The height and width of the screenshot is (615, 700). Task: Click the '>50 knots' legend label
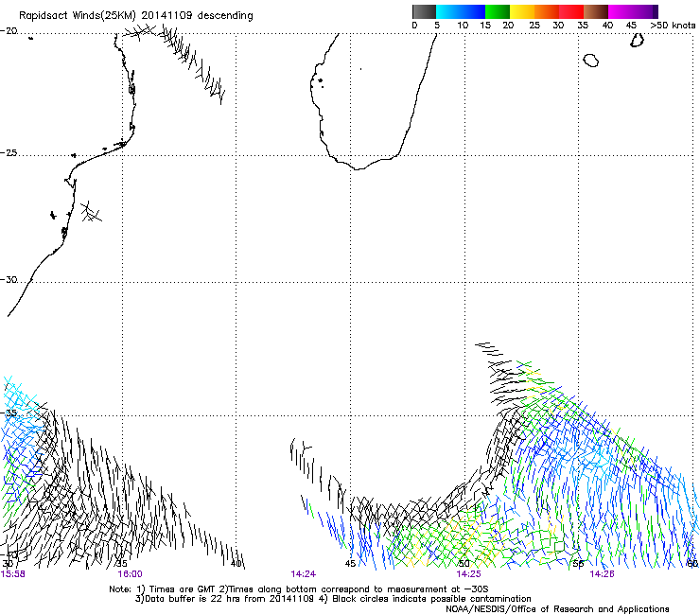click(673, 25)
